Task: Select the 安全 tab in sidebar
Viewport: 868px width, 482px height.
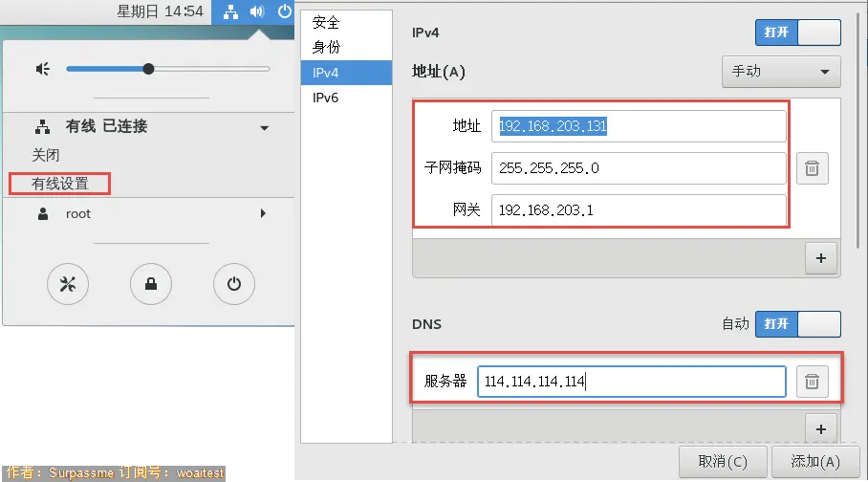Action: click(x=347, y=23)
